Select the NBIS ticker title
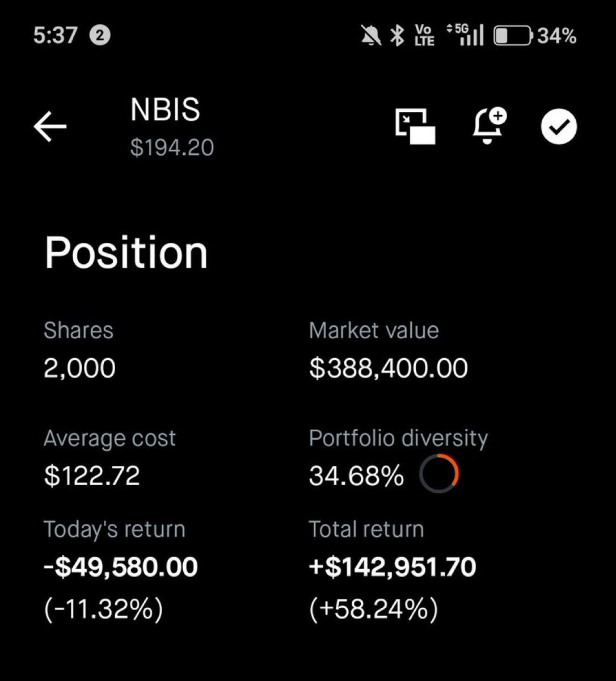 (x=165, y=110)
